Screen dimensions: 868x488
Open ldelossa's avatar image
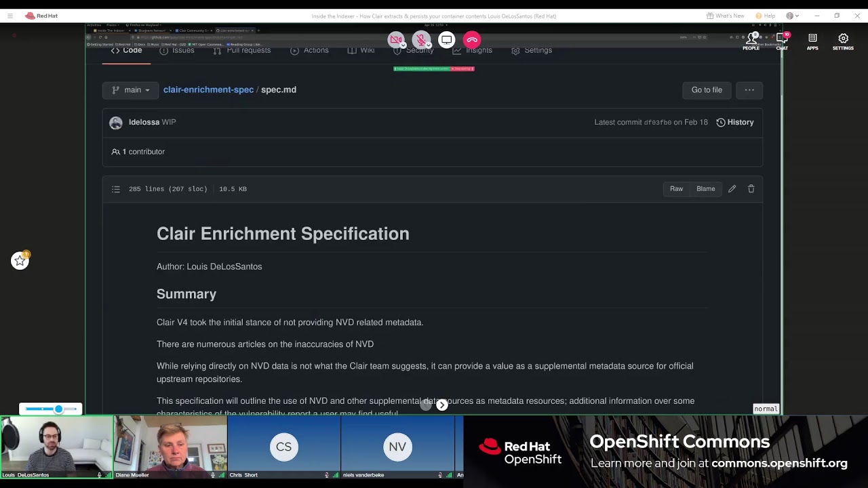[x=116, y=123]
